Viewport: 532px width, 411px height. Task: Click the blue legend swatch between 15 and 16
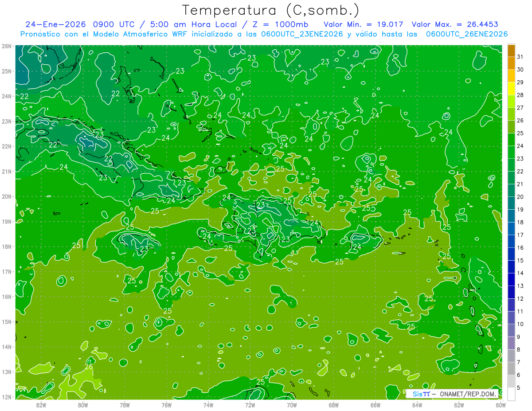pos(511,254)
